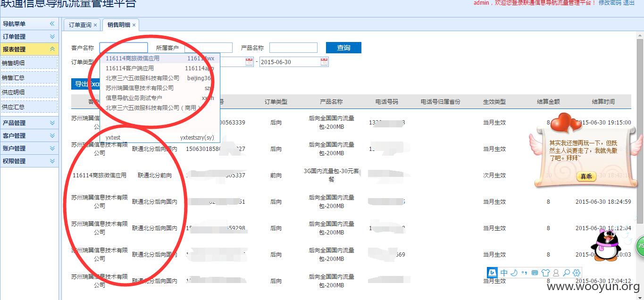Select 苏州瑞翼信息技术有限公司 from the suggestion list

point(160,88)
